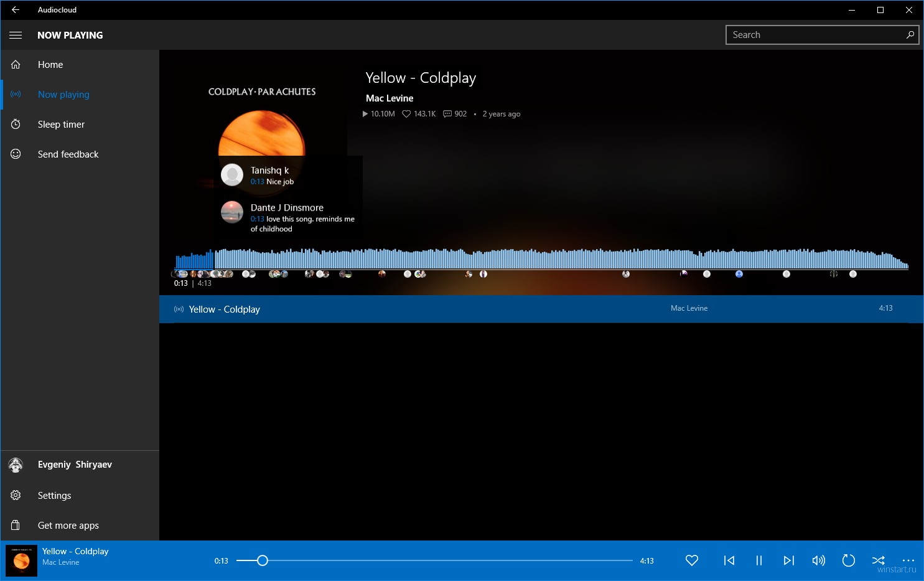Open Settings from the sidebar
The image size is (924, 581).
pyautogui.click(x=80, y=496)
